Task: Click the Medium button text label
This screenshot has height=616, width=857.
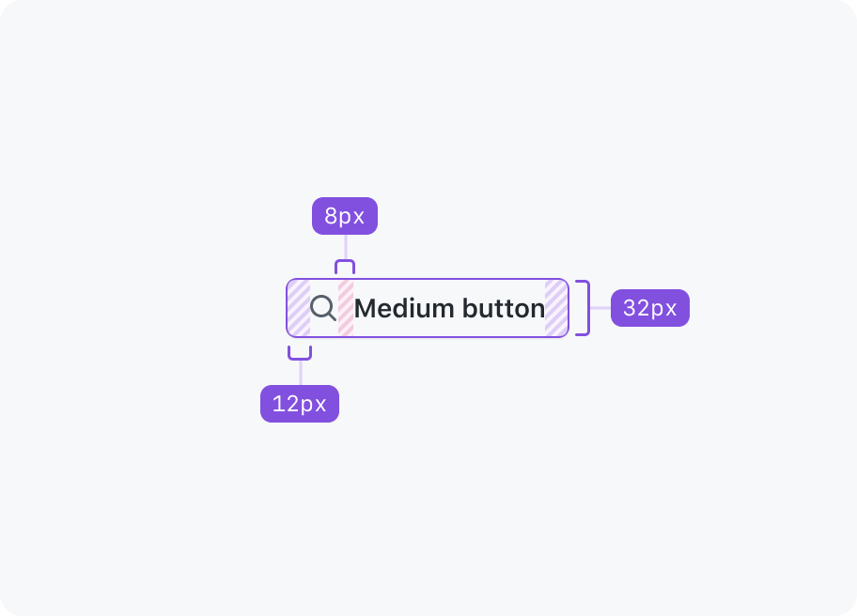Action: [449, 309]
